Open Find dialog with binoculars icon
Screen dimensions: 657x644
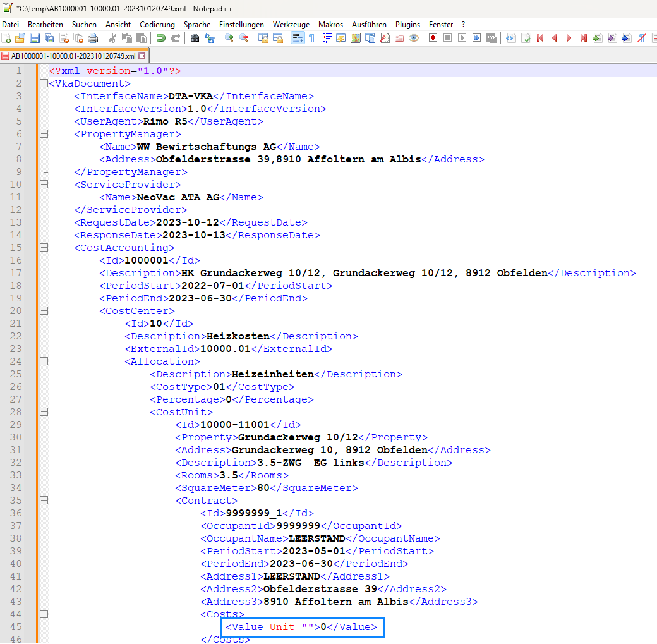tap(195, 39)
